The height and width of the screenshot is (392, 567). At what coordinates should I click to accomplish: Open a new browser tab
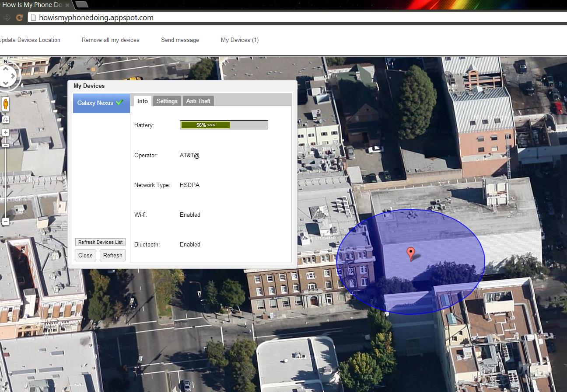82,4
